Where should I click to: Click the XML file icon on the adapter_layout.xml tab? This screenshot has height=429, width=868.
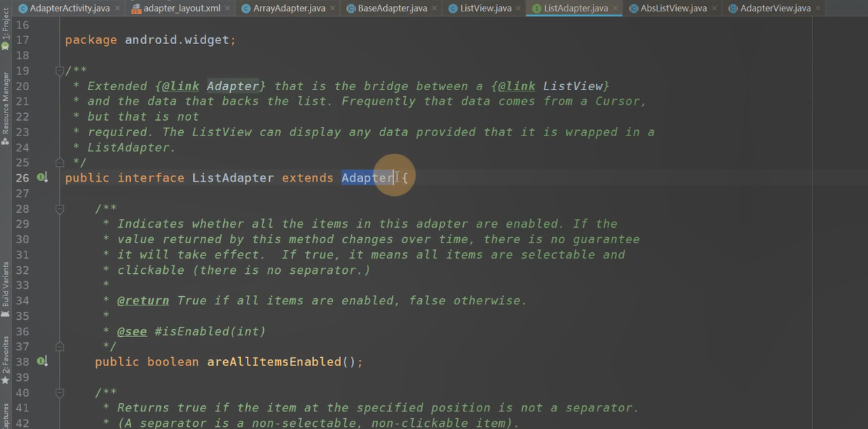[x=136, y=8]
